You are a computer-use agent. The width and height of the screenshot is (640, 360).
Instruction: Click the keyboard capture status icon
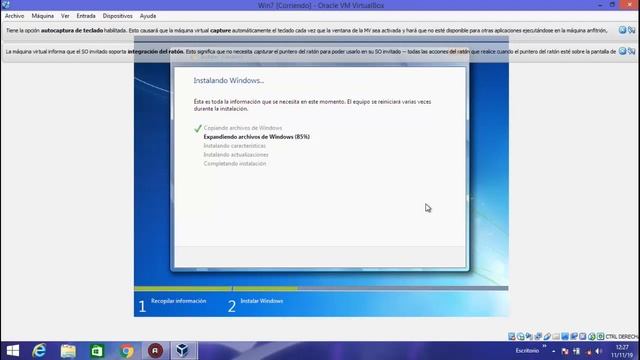[x=600, y=336]
